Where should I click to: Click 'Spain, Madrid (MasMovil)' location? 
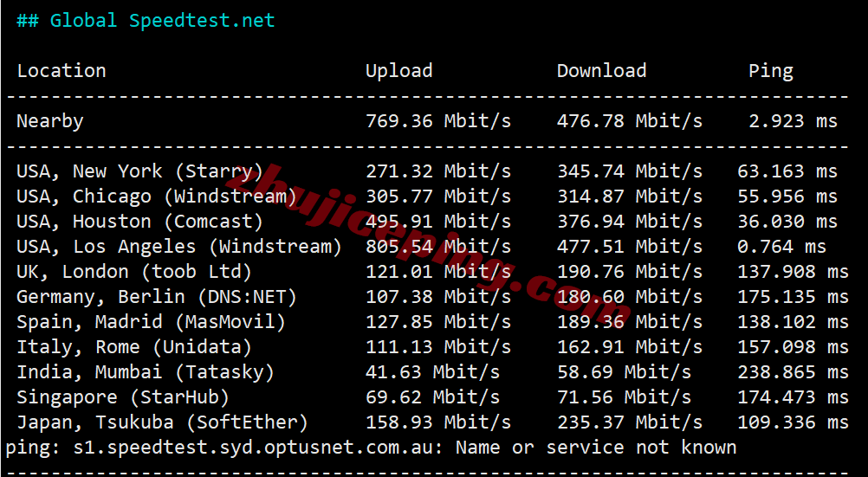pos(151,322)
